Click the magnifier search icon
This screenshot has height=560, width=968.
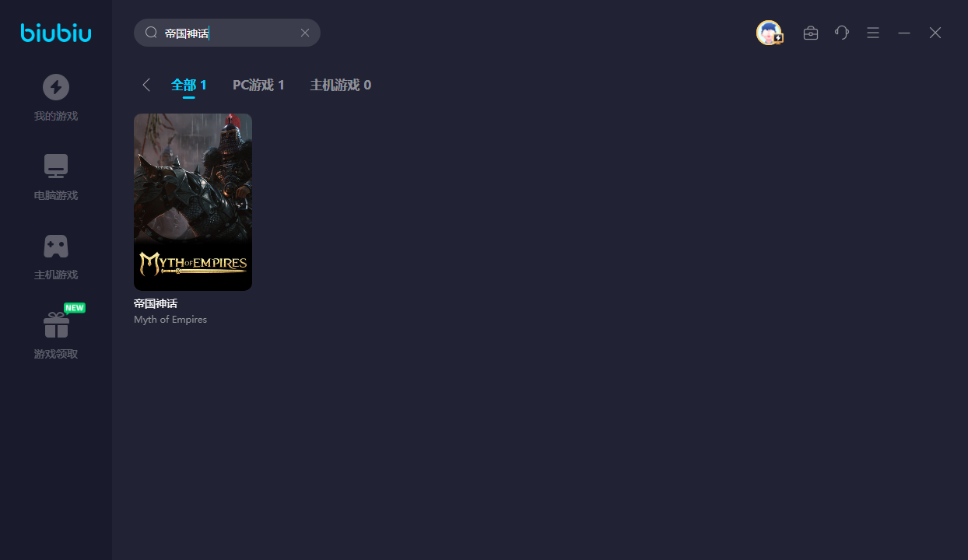(x=151, y=33)
